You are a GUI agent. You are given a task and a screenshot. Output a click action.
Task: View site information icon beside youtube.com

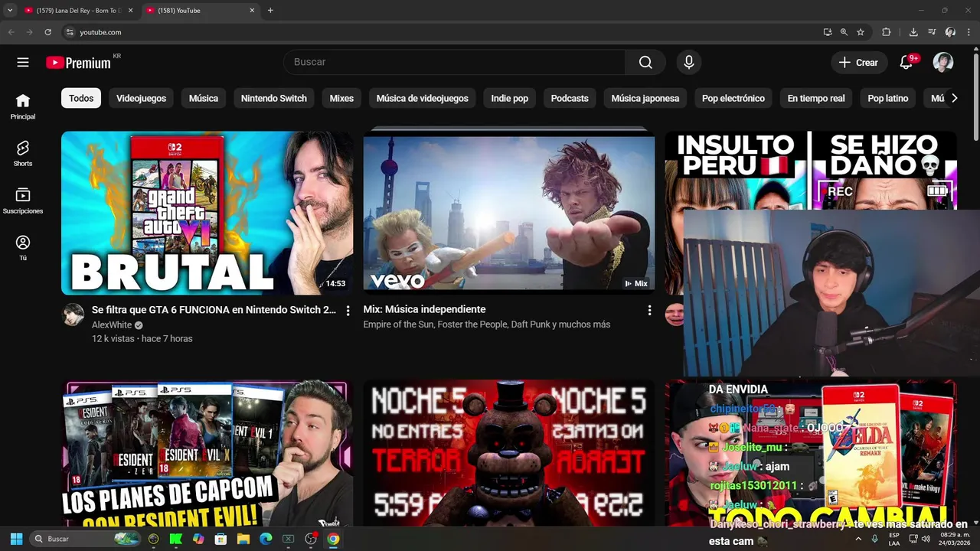70,32
